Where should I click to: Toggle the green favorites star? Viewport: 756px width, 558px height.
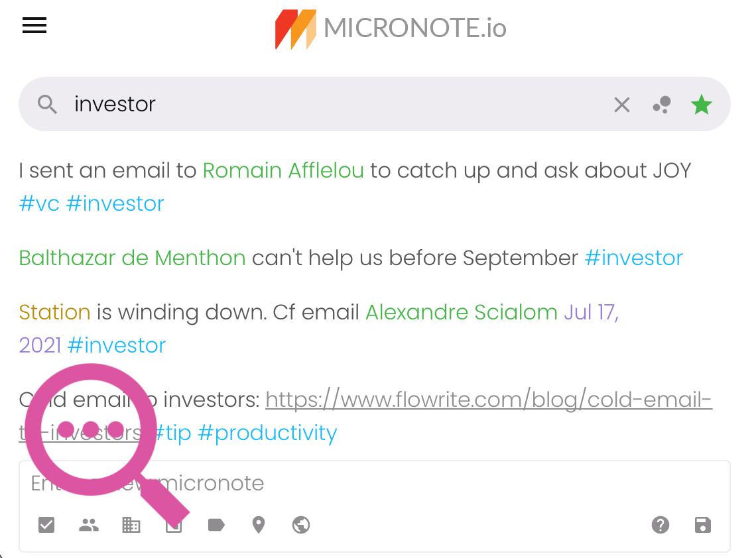701,105
